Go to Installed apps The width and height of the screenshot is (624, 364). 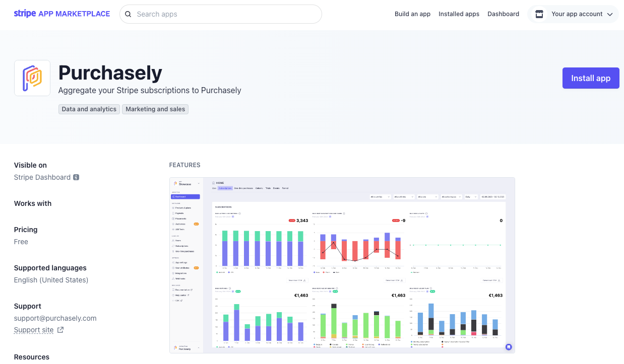coord(459,14)
